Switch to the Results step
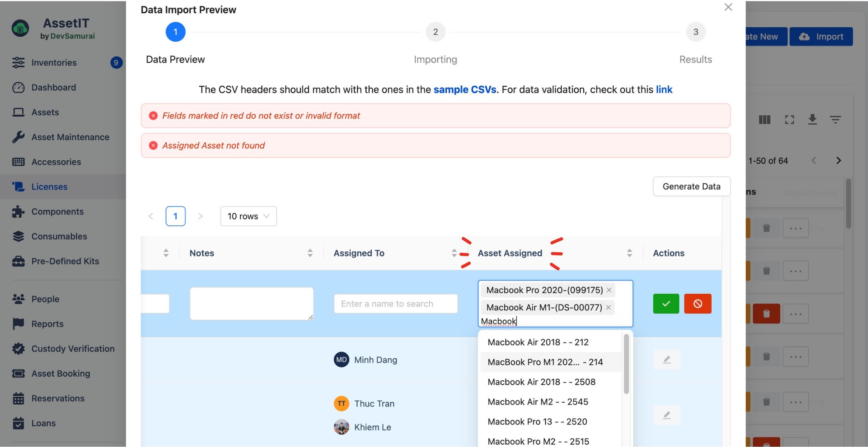Screen dimensions: 868x447 point(695,32)
